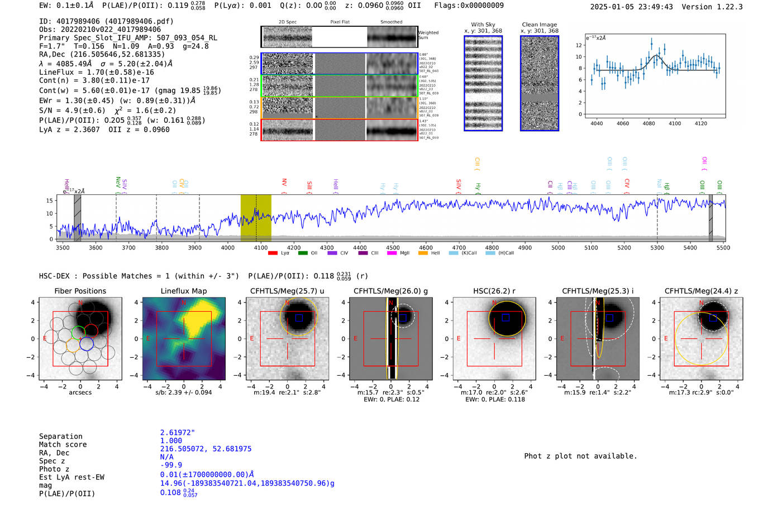
Task: Click the ID: 4017989406 text line
Action: point(106,21)
